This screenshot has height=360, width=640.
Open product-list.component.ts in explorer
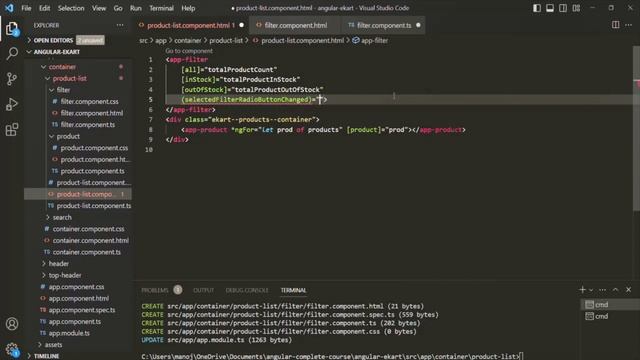[93, 206]
